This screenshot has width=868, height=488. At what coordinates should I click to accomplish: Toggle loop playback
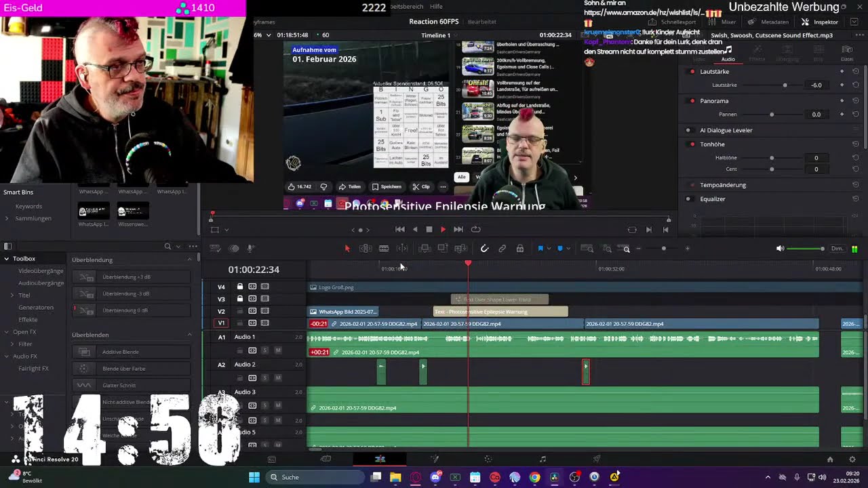[475, 229]
